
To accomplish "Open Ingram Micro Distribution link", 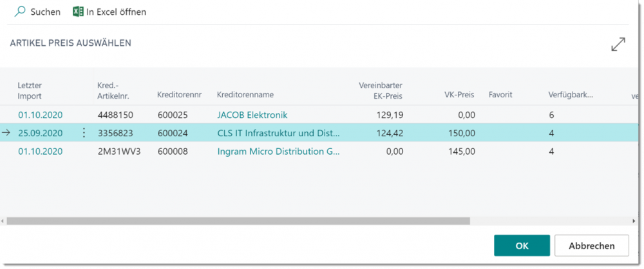I will [278, 152].
